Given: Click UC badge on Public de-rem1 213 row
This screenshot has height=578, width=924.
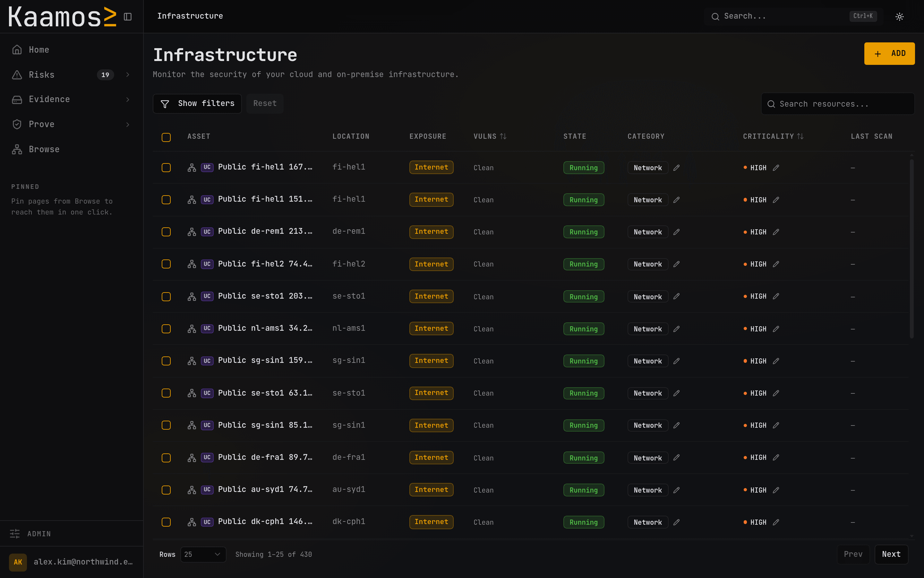Looking at the screenshot, I should (207, 232).
